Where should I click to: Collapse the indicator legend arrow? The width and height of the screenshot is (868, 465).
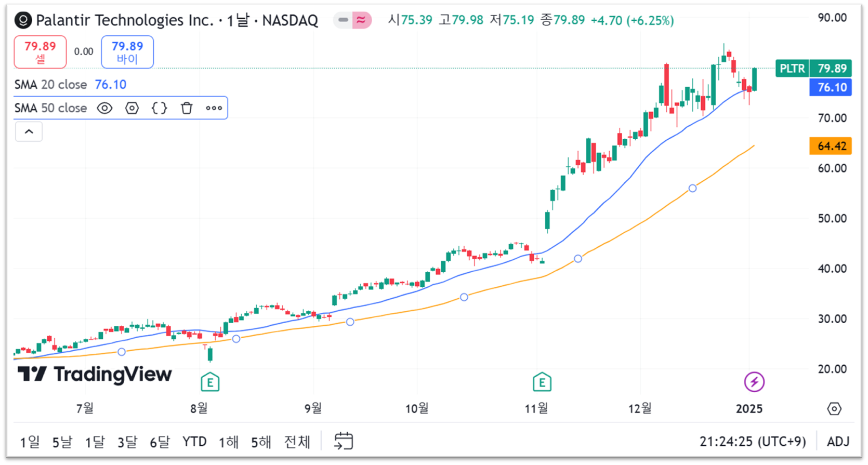pyautogui.click(x=29, y=131)
